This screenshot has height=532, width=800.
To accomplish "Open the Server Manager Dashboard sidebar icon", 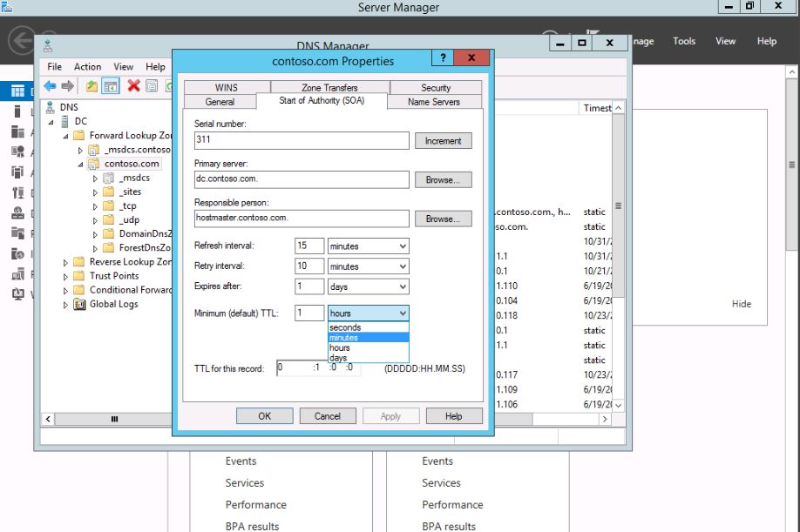I will coord(17,91).
